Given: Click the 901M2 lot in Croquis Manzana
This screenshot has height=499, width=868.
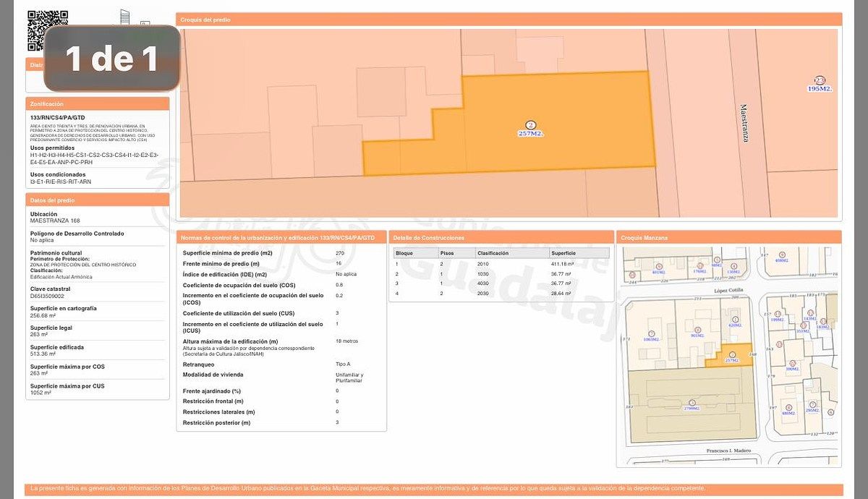Looking at the screenshot, I should (x=698, y=333).
